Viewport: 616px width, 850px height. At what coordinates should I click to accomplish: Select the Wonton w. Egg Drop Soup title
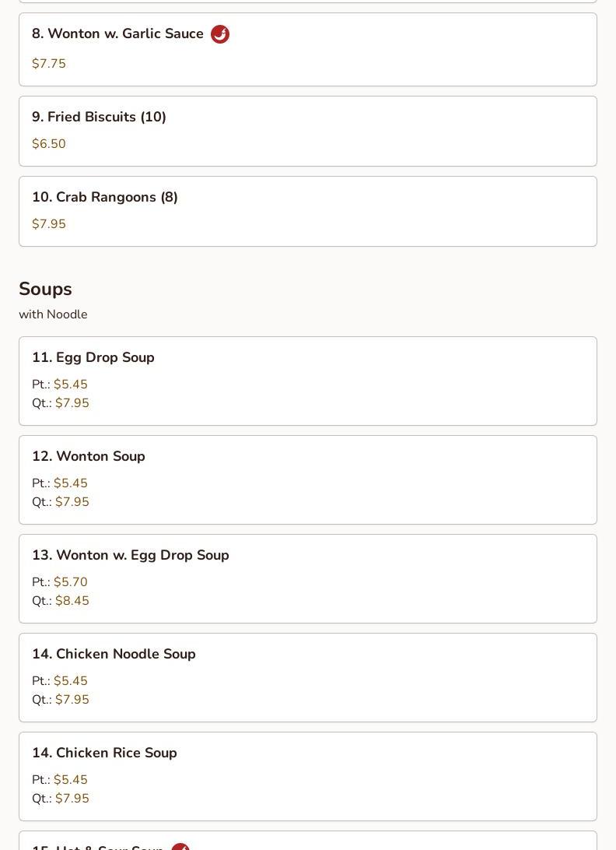(131, 555)
